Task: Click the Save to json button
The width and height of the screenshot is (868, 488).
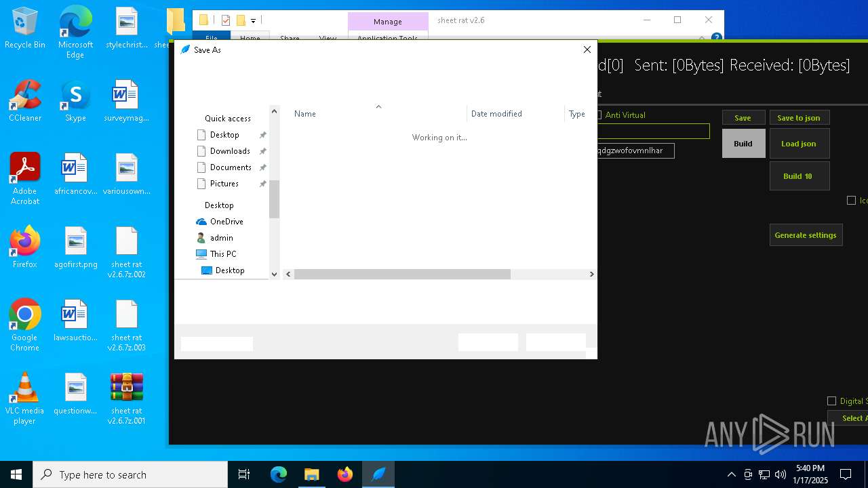Action: click(x=799, y=118)
